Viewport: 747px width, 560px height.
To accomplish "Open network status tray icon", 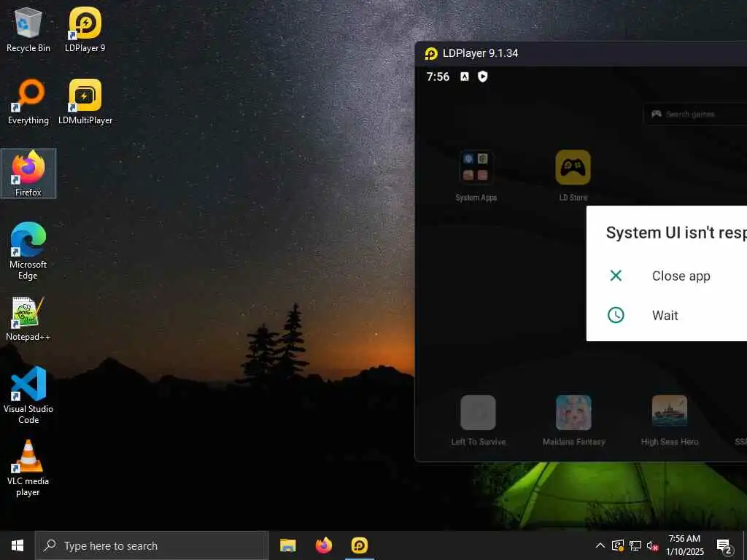I will pos(635,545).
